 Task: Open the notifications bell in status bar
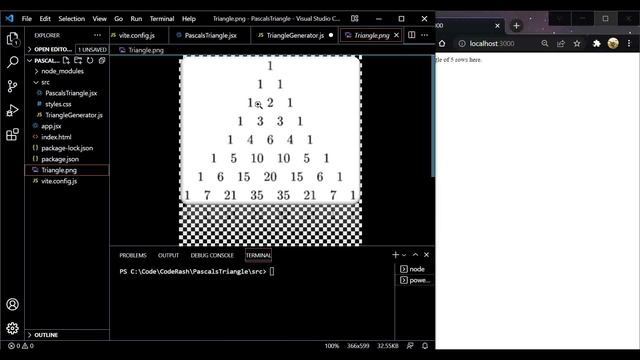coord(425,346)
